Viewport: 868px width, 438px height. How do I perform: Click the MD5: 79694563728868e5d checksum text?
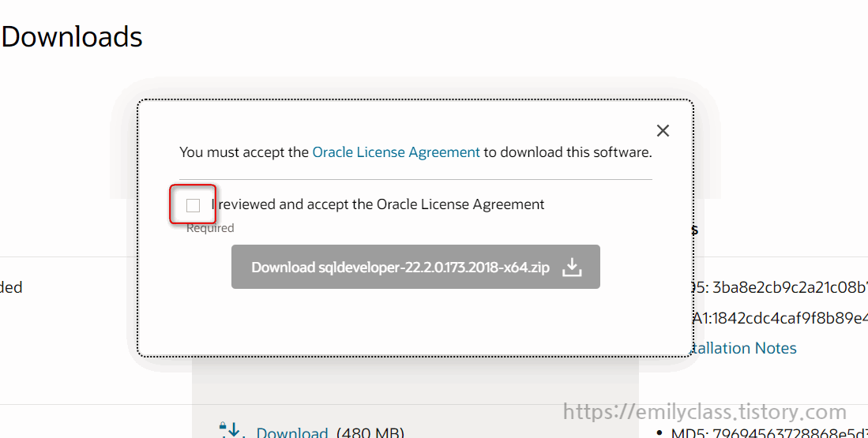(769, 432)
